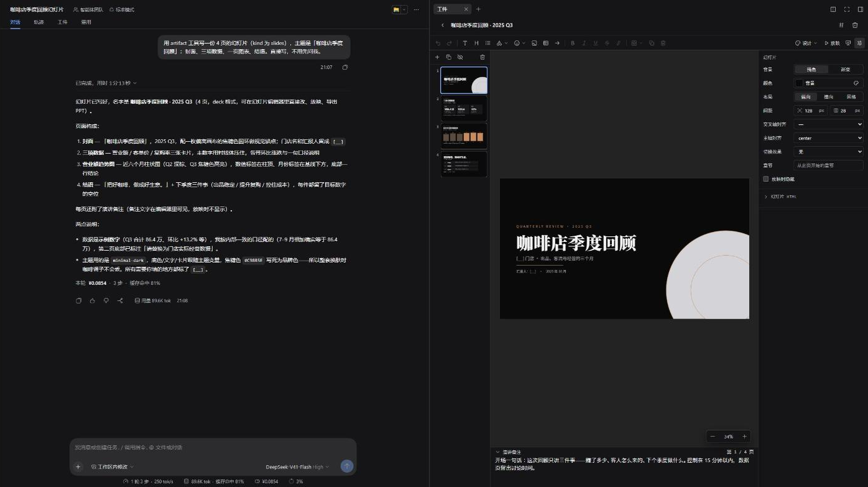The image size is (868, 487).
Task: Open the DeepSeek-V4-Flash model selector
Action: pyautogui.click(x=297, y=466)
